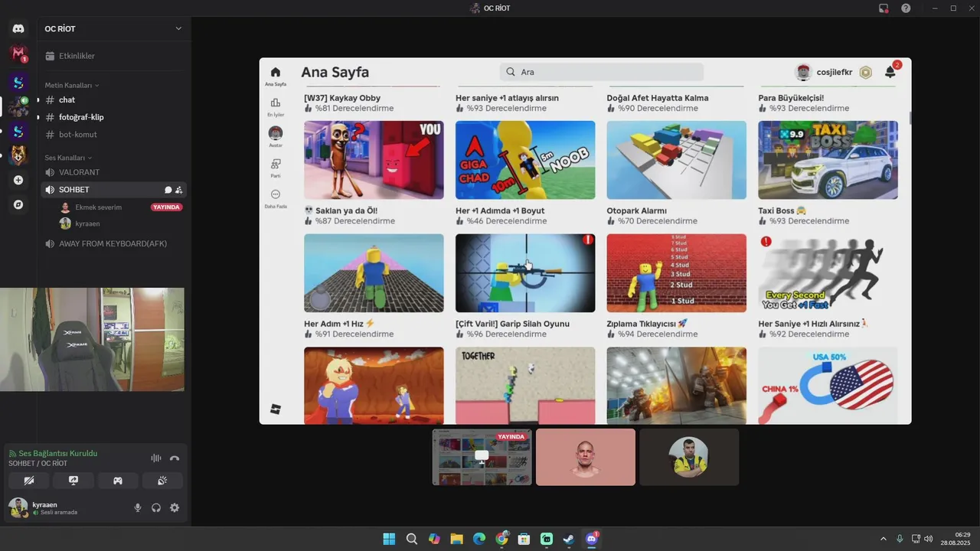Open noise suppression waveform icon
The width and height of the screenshot is (980, 551).
pyautogui.click(x=156, y=458)
